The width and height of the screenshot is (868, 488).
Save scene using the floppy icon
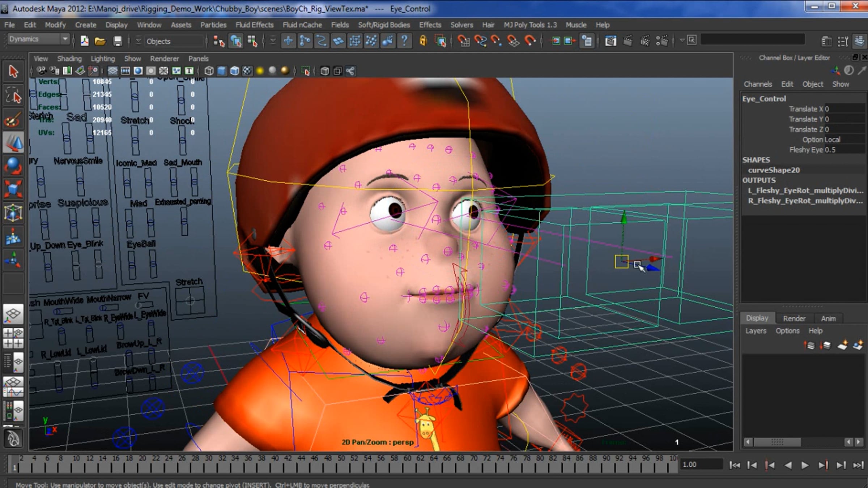click(118, 41)
